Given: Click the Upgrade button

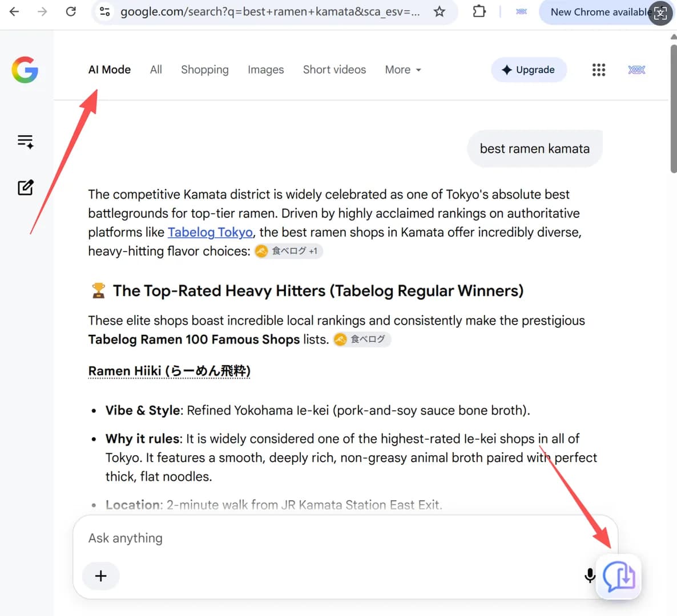Looking at the screenshot, I should point(529,70).
